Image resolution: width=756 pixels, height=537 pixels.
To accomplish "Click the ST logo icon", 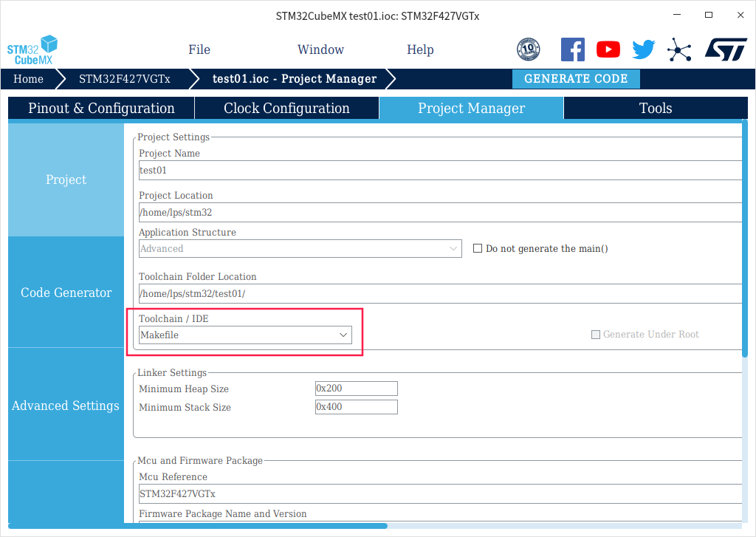I will click(x=726, y=49).
